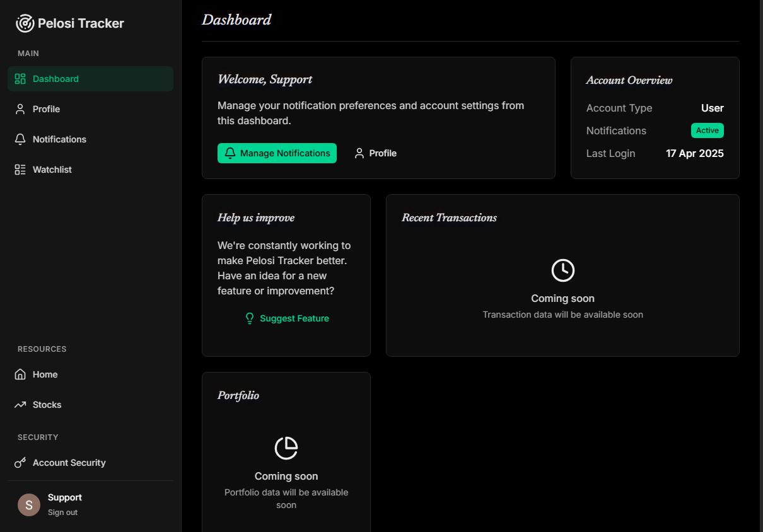Image resolution: width=763 pixels, height=532 pixels.
Task: Click the Profile button in welcome card
Action: pos(375,153)
